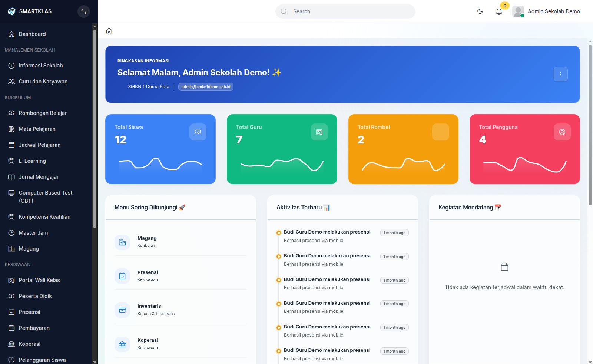
Task: Open Presensi in the left sidebar
Action: pos(46,312)
